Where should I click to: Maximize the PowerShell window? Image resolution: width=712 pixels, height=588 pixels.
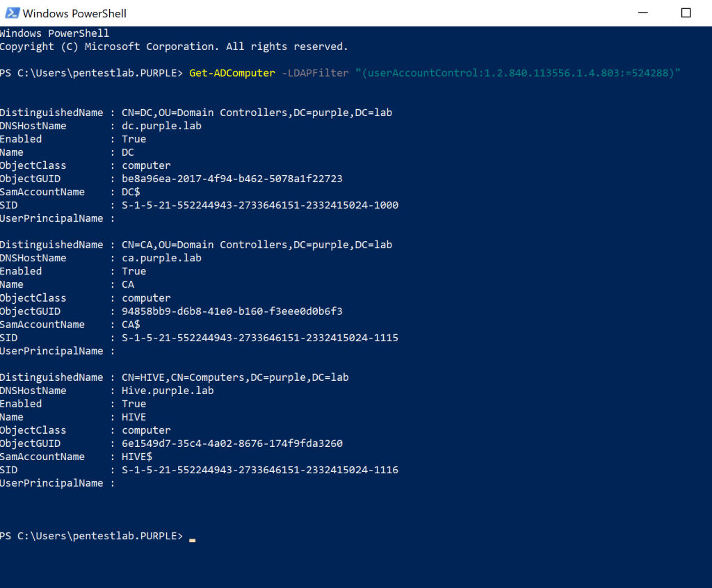click(x=686, y=13)
